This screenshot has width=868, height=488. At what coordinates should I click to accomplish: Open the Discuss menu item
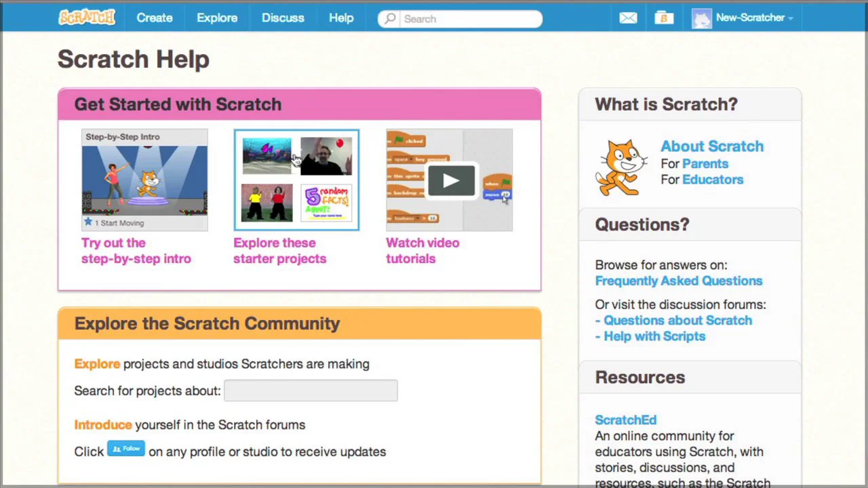click(283, 18)
